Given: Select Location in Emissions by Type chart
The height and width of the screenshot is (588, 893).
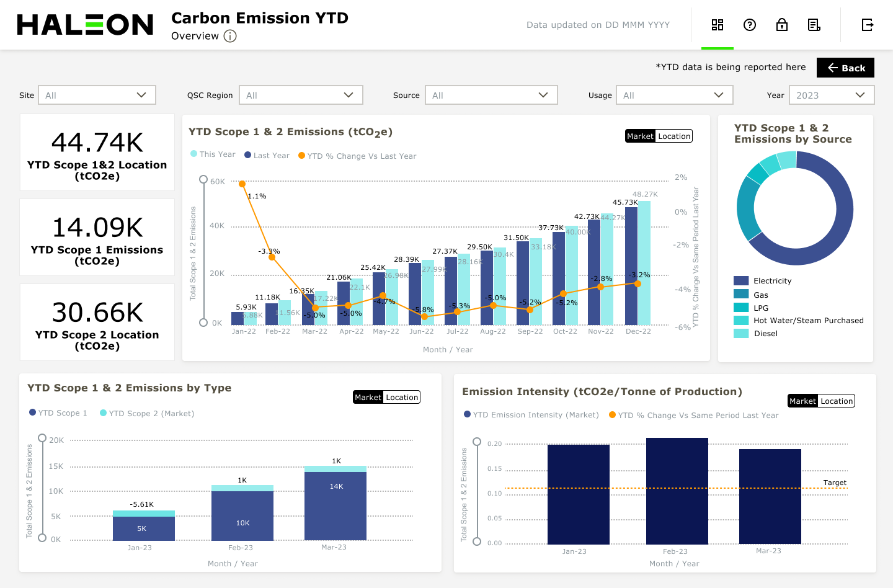Looking at the screenshot, I should [x=402, y=398].
